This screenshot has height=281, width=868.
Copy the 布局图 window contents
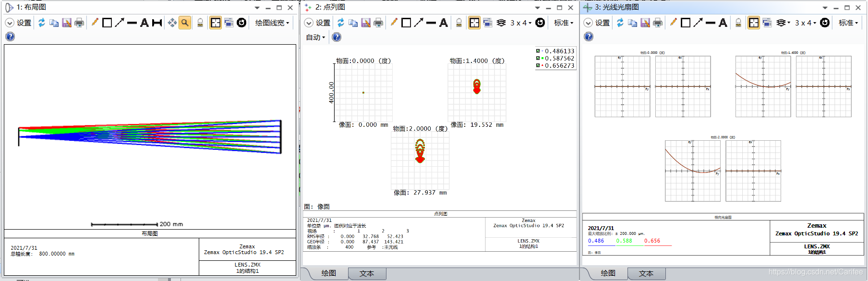point(54,23)
